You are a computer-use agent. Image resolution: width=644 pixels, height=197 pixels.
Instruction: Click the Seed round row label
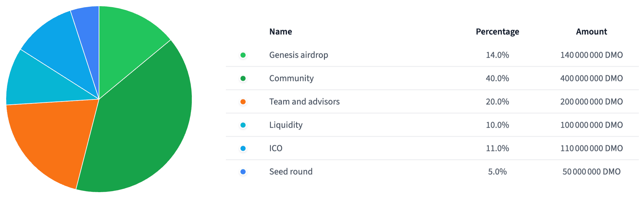pos(291,172)
